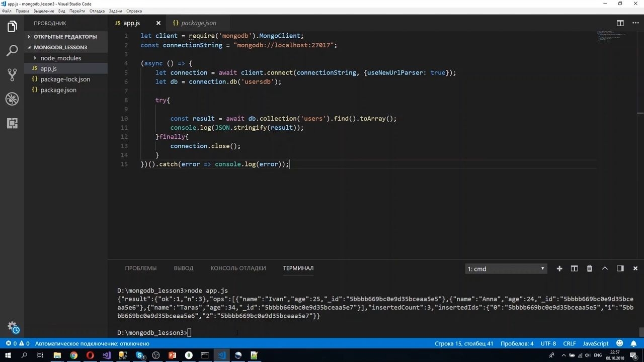This screenshot has height=362, width=644.
Task: Open Opera browser from the taskbar
Action: click(x=90, y=355)
